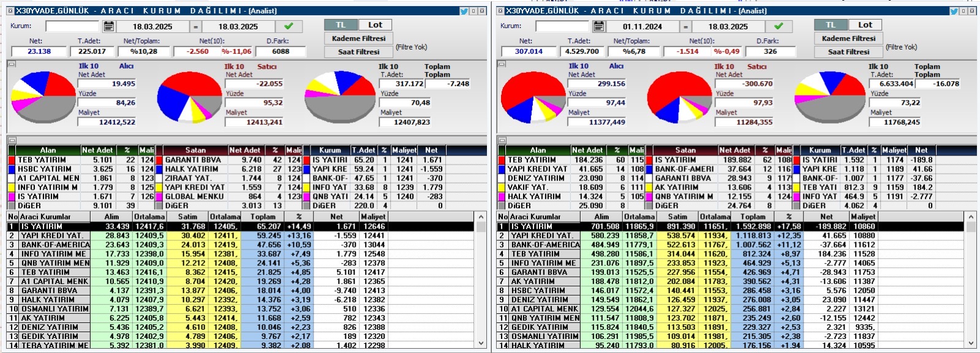Click AK YATIRIM in right window Satan list
Image resolution: width=980 pixels, height=353 pixels.
tap(677, 188)
